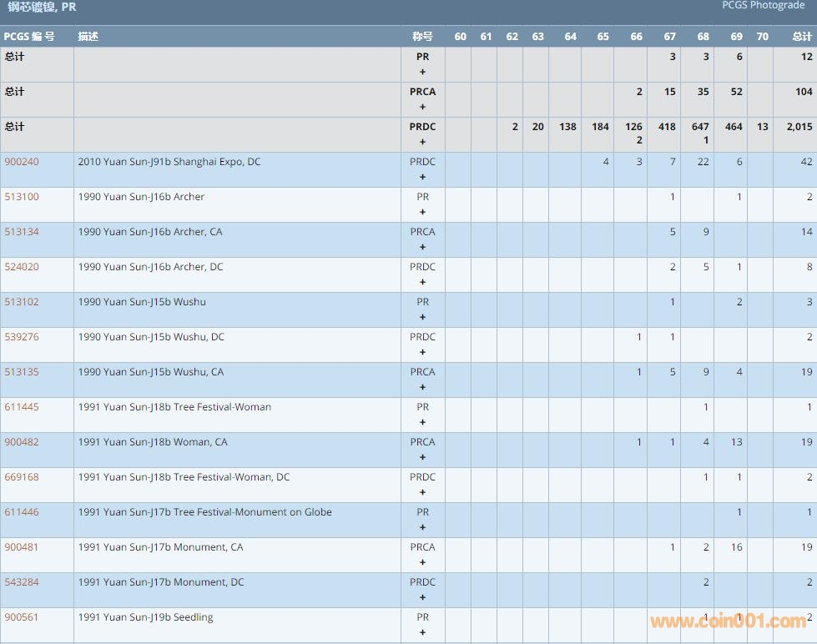Expand the plus under PRDC total row
Screen dimensions: 817x644
point(422,143)
